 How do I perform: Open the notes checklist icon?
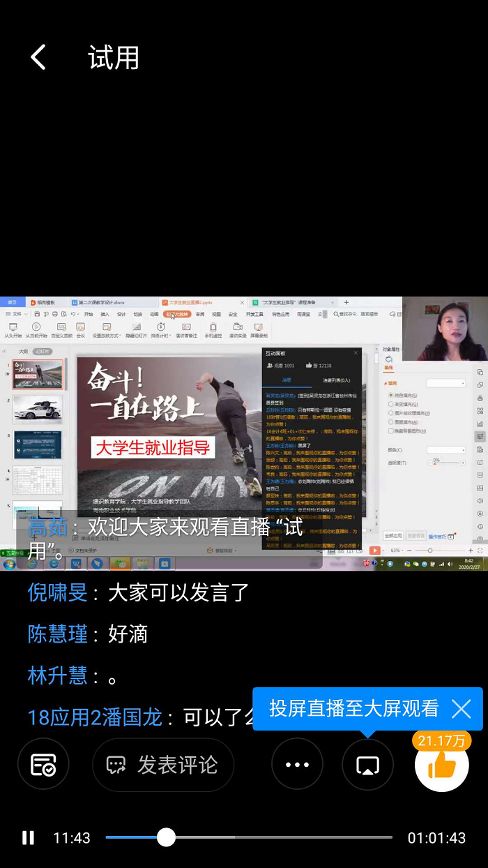tap(43, 765)
